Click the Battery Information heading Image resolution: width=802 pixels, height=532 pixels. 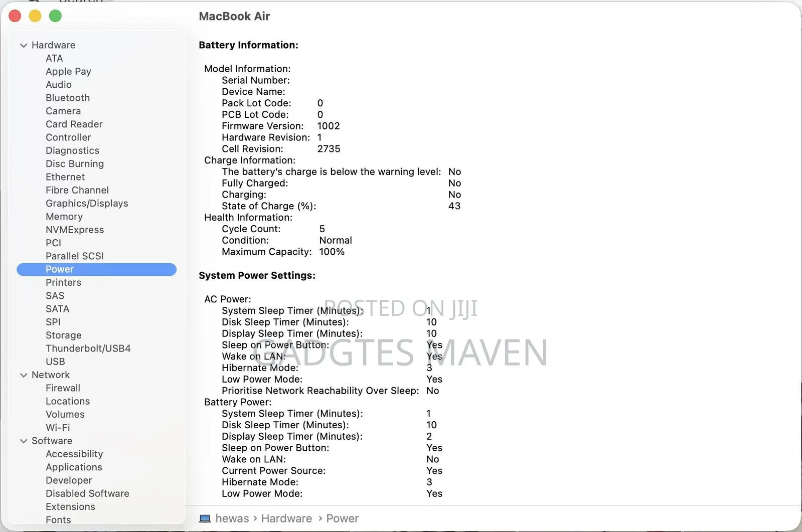pyautogui.click(x=248, y=45)
